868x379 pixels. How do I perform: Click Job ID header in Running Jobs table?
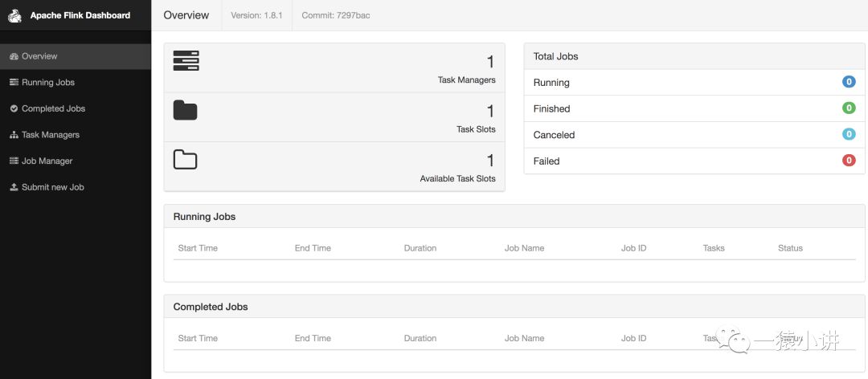[634, 248]
